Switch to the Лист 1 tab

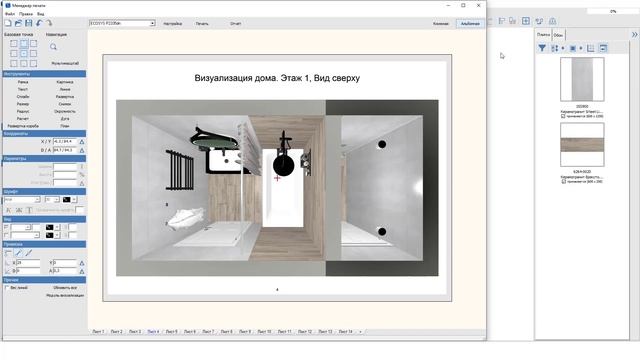[98, 332]
